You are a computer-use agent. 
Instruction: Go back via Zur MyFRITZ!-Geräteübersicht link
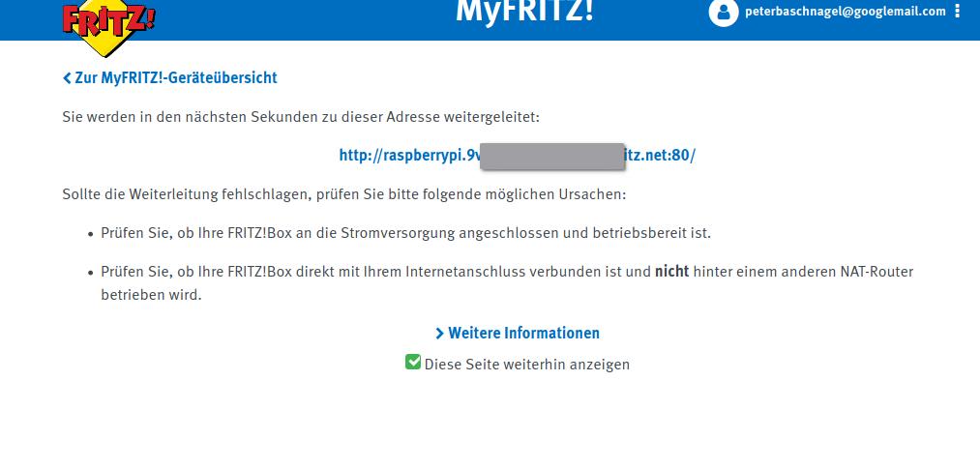[x=175, y=78]
